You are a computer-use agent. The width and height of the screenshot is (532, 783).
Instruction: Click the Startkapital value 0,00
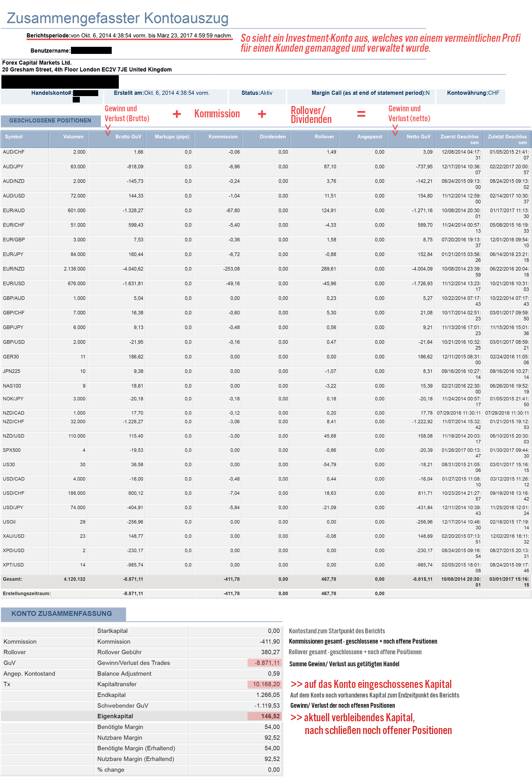(274, 631)
